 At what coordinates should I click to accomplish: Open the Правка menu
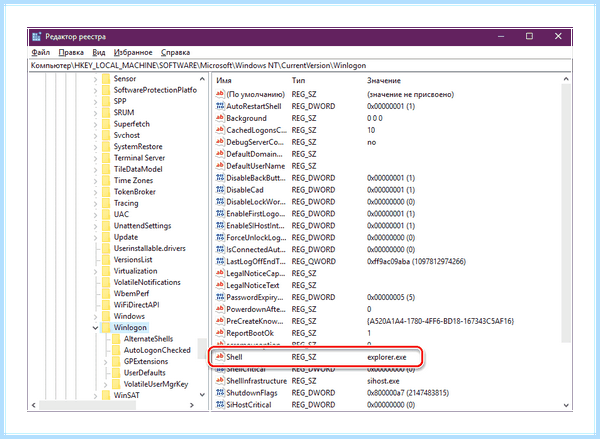(x=71, y=52)
